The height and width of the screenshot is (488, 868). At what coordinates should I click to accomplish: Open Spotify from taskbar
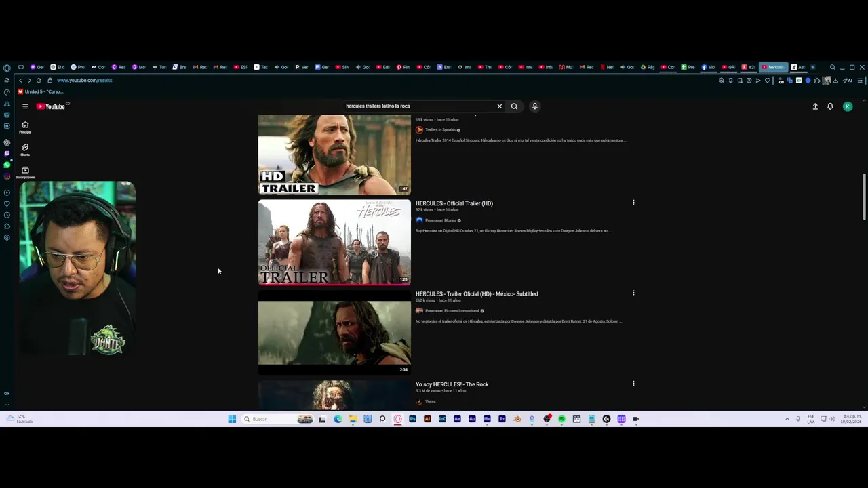click(561, 419)
